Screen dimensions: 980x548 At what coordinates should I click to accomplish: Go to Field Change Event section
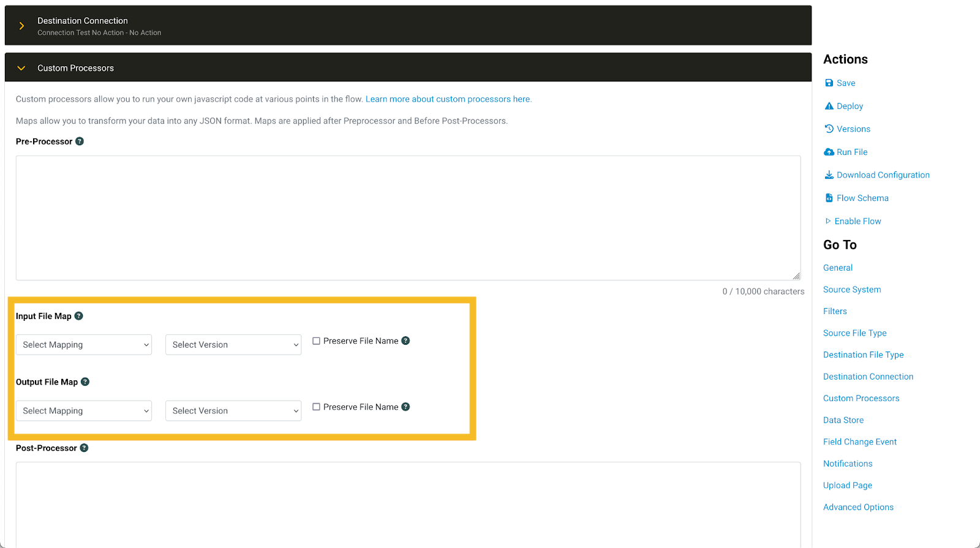(x=860, y=441)
